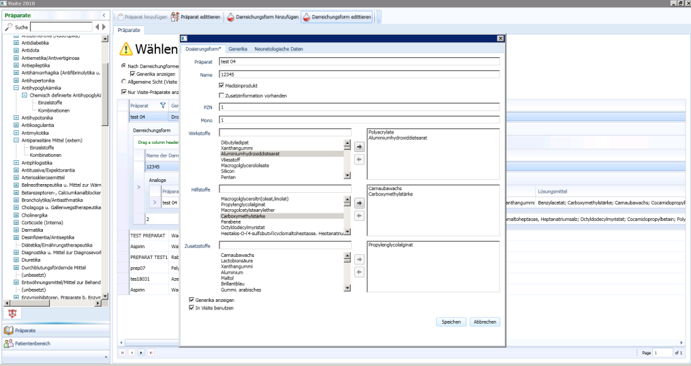Click the search magnifier icon beside Suche
This screenshot has width=691, height=366.
(8, 27)
